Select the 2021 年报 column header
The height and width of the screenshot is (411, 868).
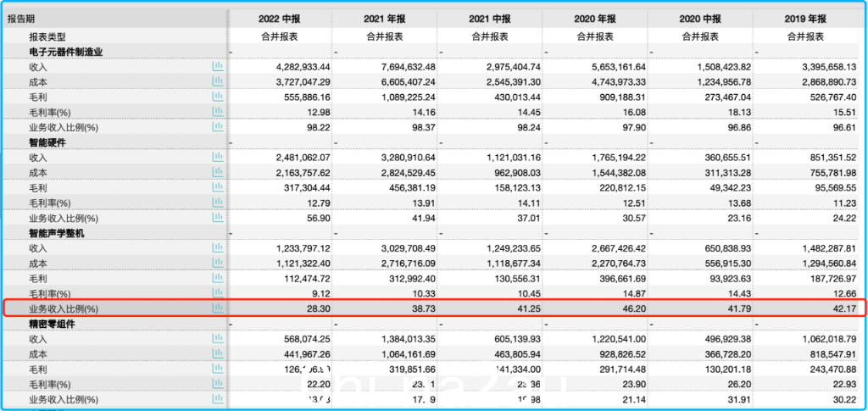(384, 19)
